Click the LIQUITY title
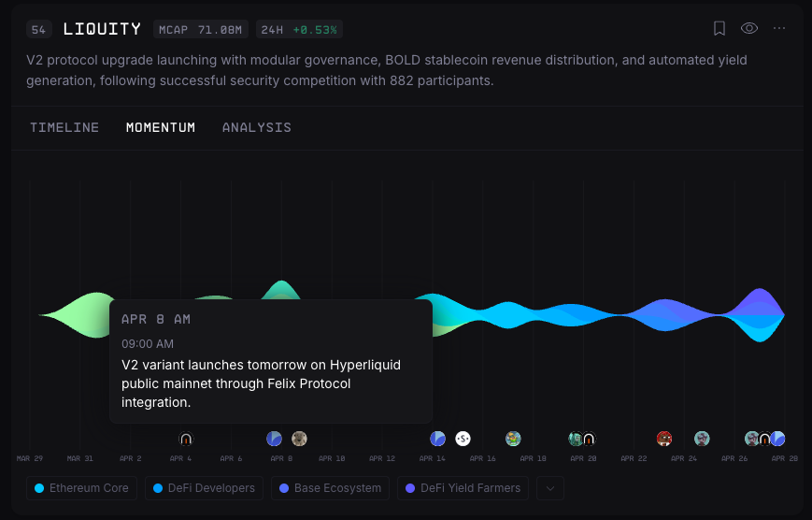Viewport: 812px width, 520px height. 102,29
